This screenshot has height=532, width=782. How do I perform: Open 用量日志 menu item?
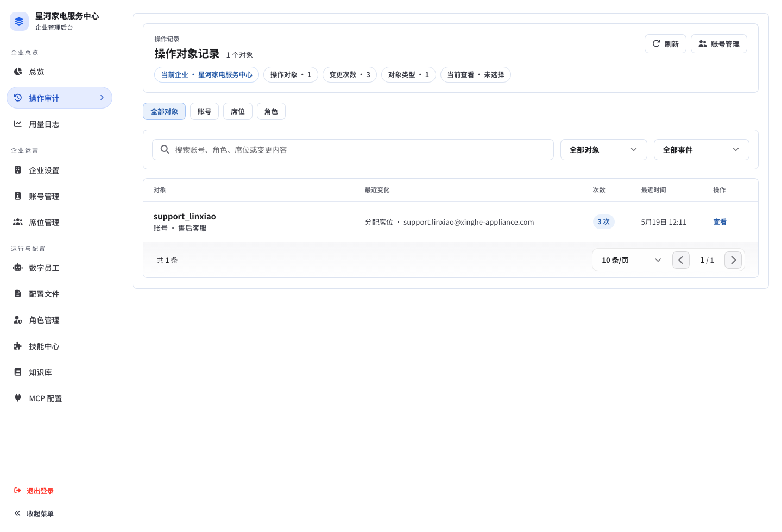click(x=59, y=124)
